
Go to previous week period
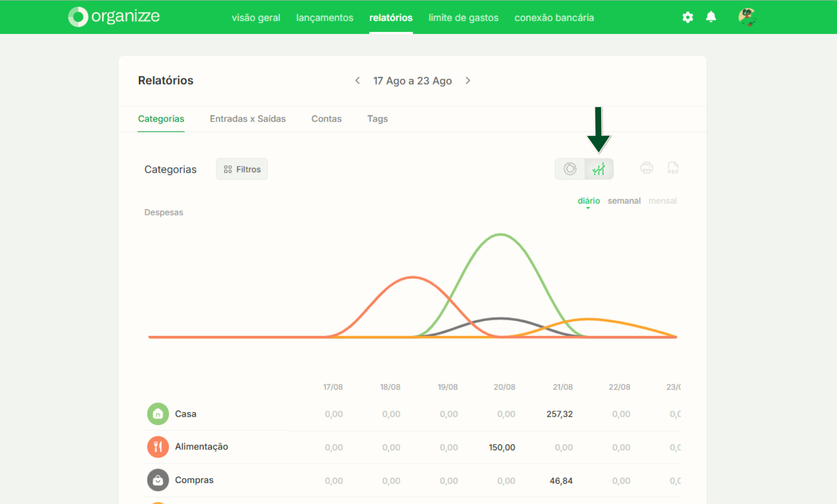pos(357,81)
